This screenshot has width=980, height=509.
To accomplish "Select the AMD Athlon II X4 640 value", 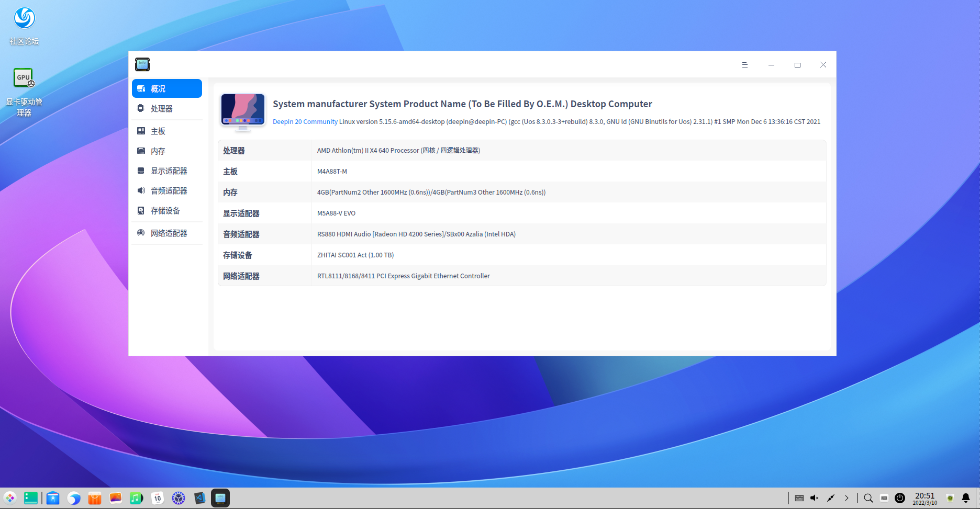I will (x=398, y=150).
